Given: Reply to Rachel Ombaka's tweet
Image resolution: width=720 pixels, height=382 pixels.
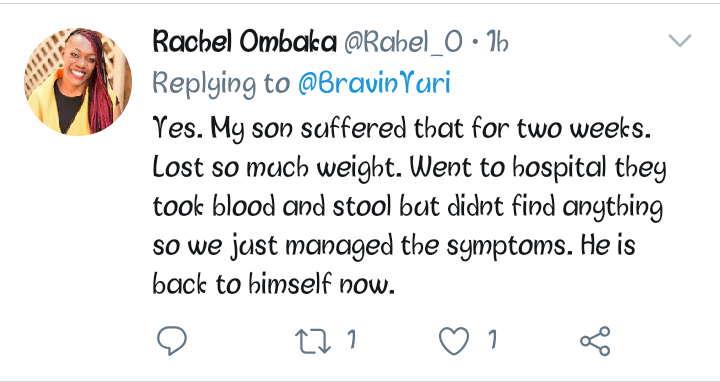Looking at the screenshot, I should pyautogui.click(x=172, y=341).
